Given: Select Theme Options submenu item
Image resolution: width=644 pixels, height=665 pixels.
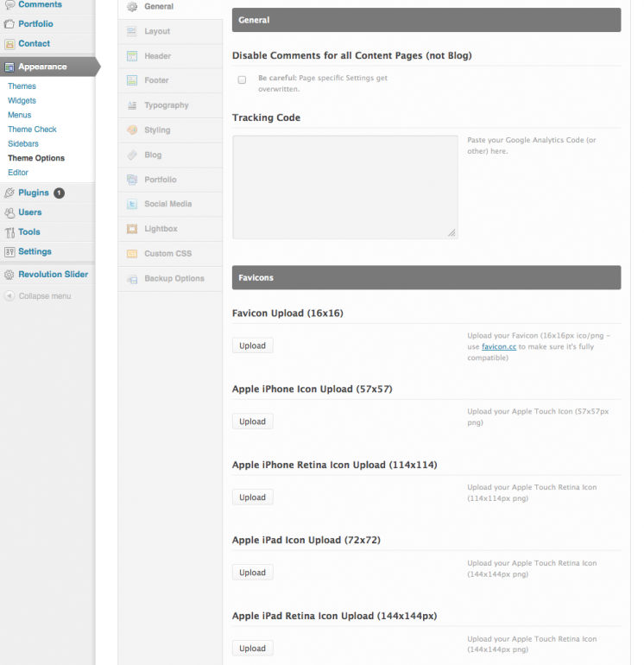Looking at the screenshot, I should (36, 158).
